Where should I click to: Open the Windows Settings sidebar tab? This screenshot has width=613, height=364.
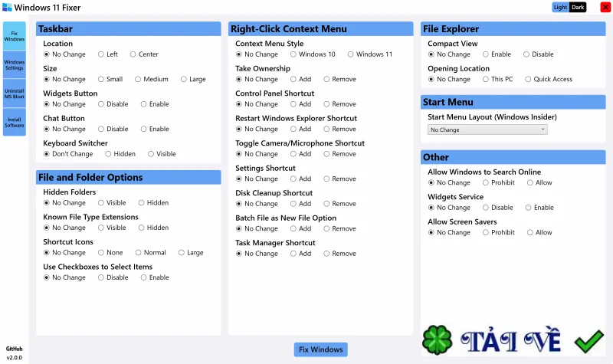click(x=15, y=65)
